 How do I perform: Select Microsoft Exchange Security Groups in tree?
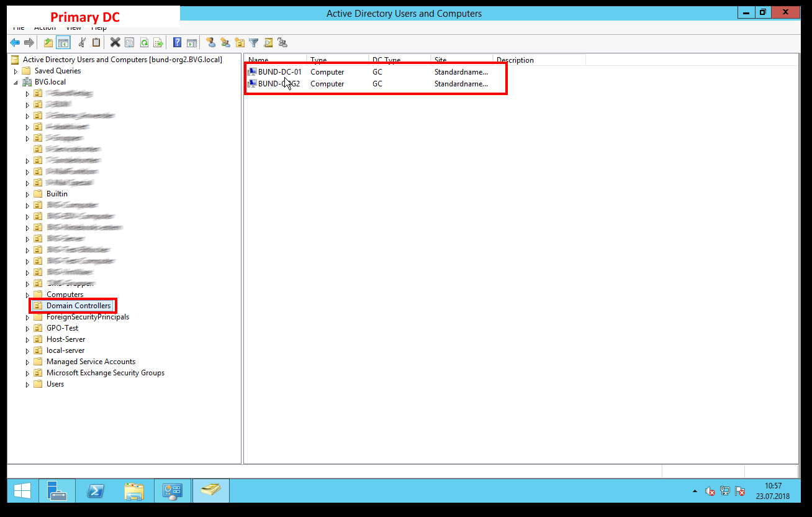point(106,373)
